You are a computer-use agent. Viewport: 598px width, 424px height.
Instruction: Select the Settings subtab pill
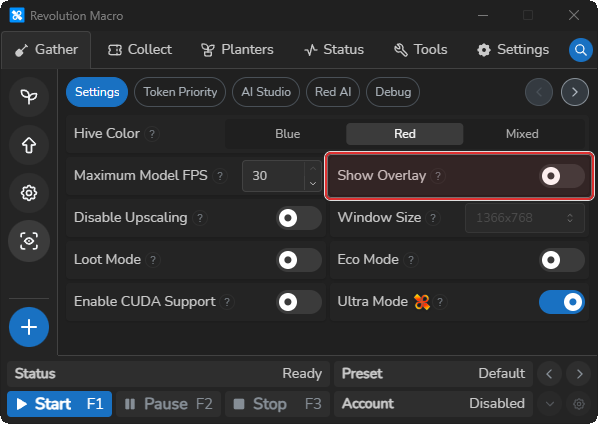(97, 92)
